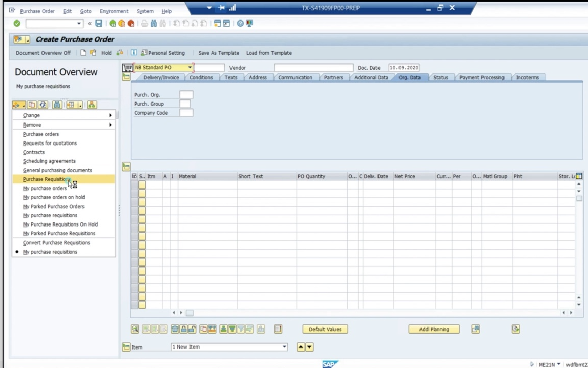Open the Environment menu

pos(114,11)
